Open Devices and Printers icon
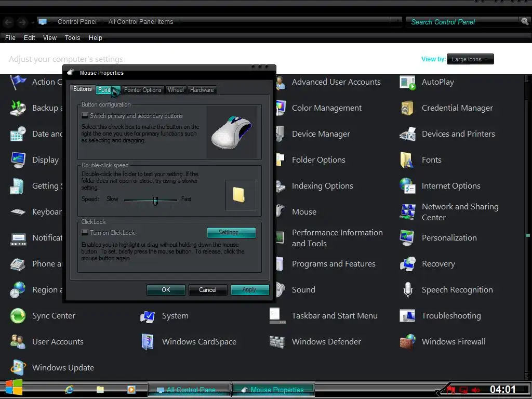Screen dimensions: 532x399 pyautogui.click(x=407, y=135)
